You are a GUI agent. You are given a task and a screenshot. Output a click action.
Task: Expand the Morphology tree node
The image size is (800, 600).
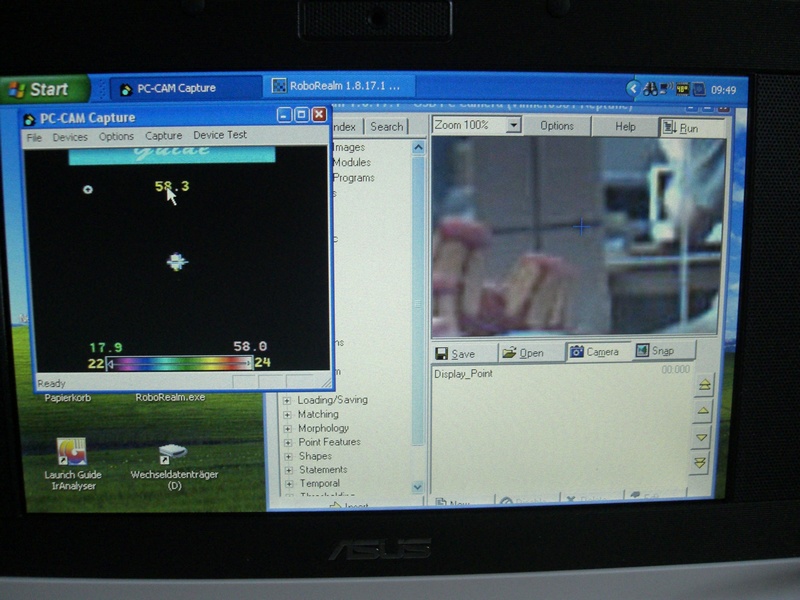tap(288, 428)
